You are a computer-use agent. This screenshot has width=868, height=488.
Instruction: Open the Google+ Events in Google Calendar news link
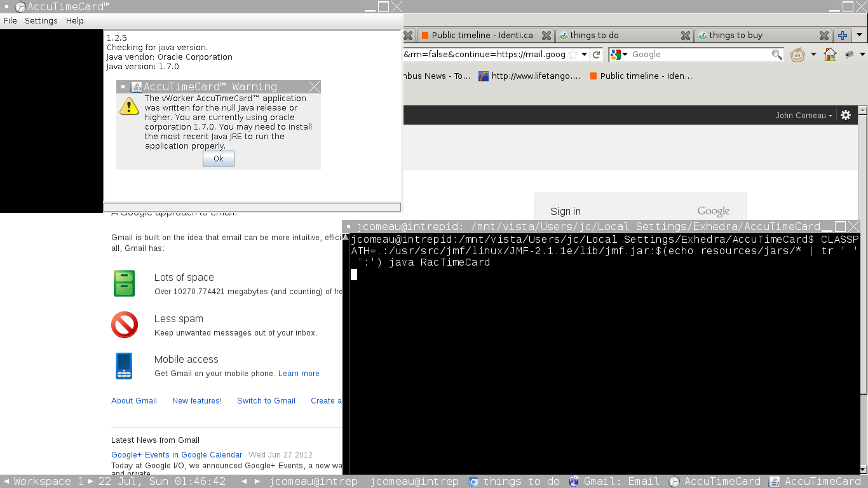pyautogui.click(x=177, y=455)
